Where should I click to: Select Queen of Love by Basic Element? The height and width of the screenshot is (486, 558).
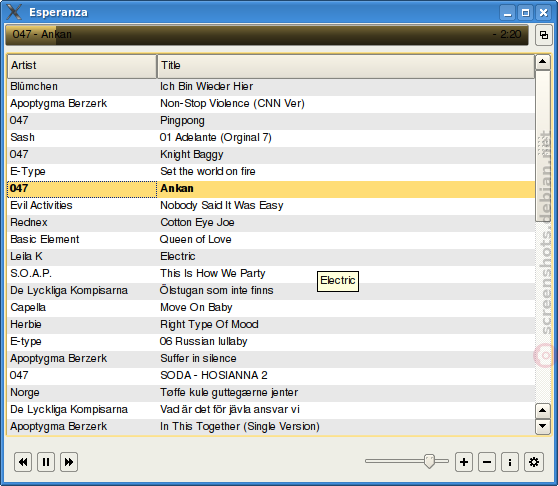pos(271,239)
